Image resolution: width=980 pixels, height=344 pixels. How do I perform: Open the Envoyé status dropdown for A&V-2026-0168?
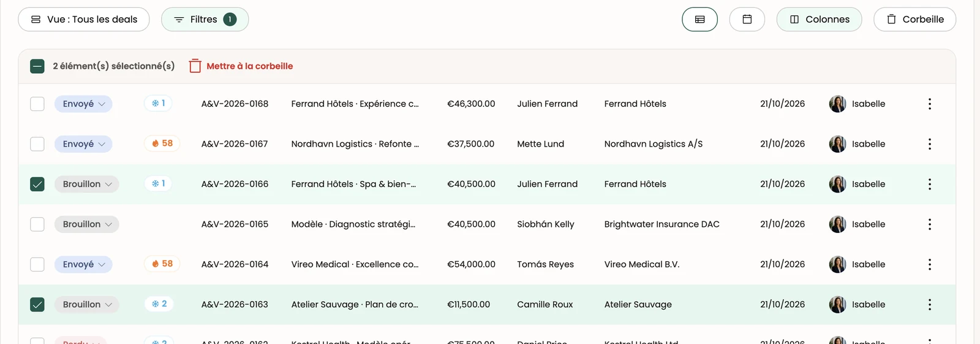[x=83, y=104]
